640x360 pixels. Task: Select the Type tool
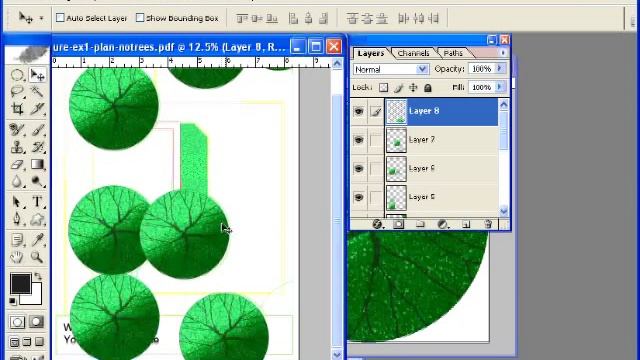point(38,202)
